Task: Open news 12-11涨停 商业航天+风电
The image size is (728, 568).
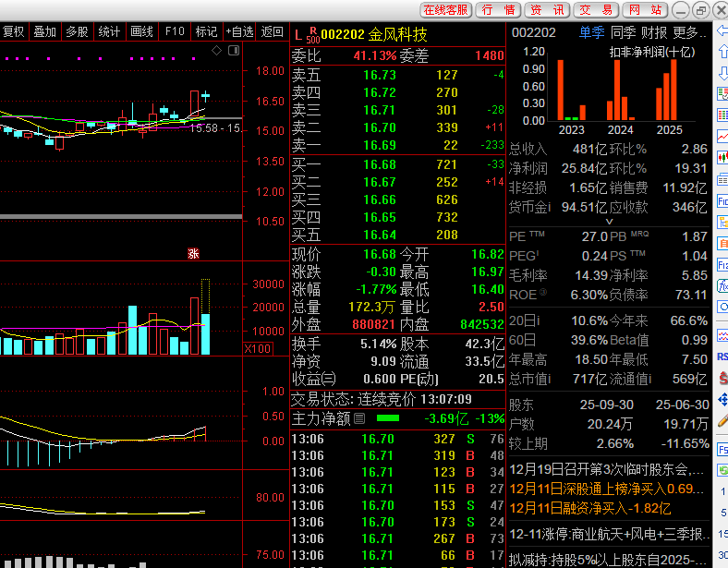Action: (610, 534)
